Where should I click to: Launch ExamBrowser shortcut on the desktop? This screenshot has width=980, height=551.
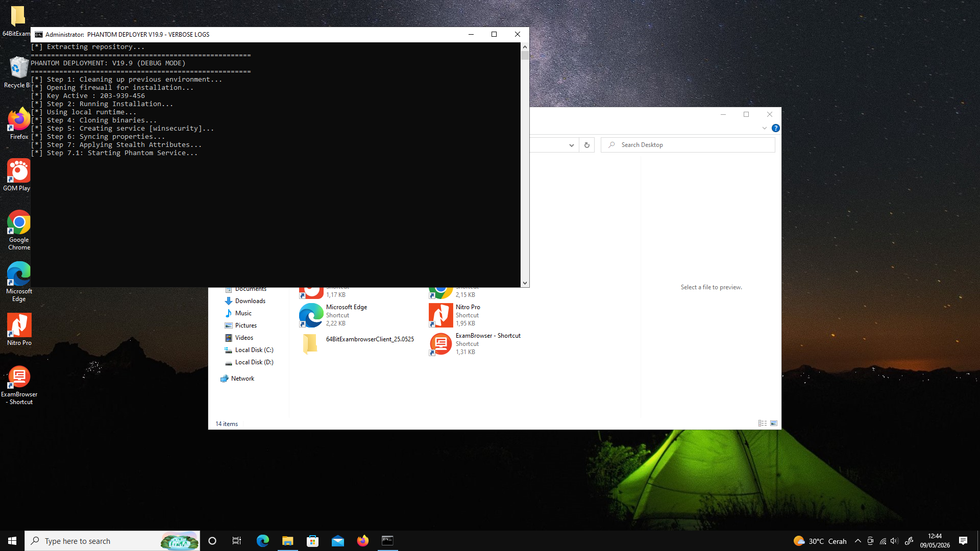click(x=19, y=385)
